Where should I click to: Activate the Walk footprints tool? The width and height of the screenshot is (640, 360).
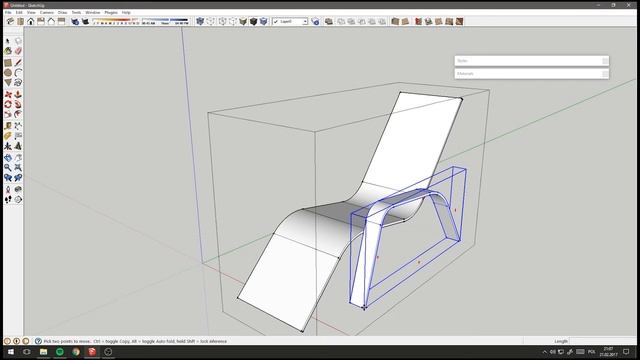[8, 199]
